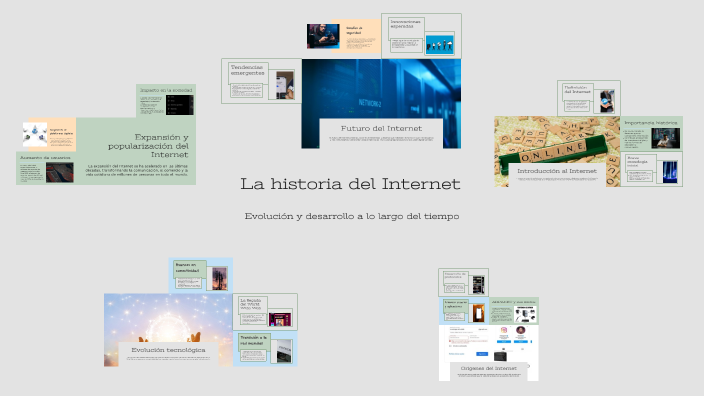Click the gray photo beside Transición a la red mundial
The width and height of the screenshot is (704, 396).
point(284,351)
